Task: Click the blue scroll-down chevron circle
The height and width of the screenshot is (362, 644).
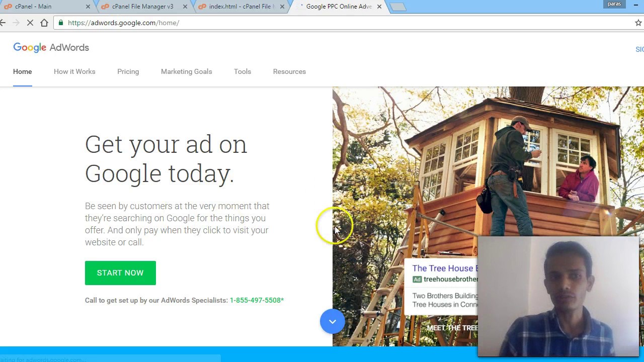Action: tap(332, 321)
